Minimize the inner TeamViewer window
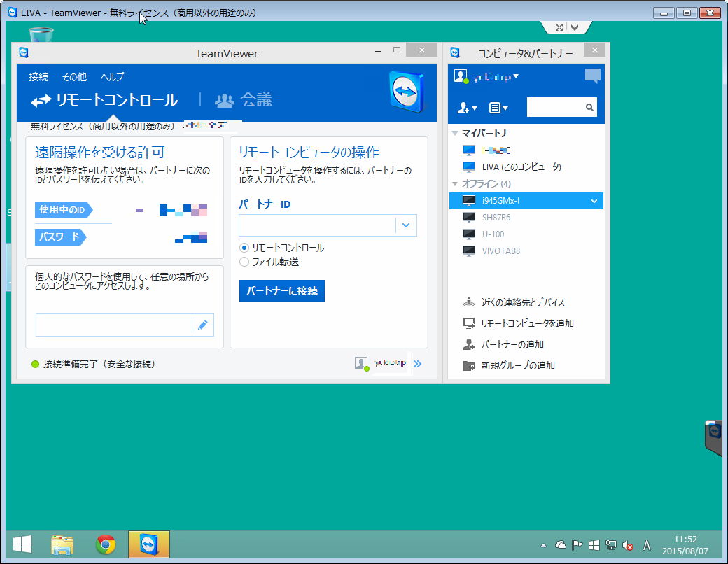 [x=378, y=51]
